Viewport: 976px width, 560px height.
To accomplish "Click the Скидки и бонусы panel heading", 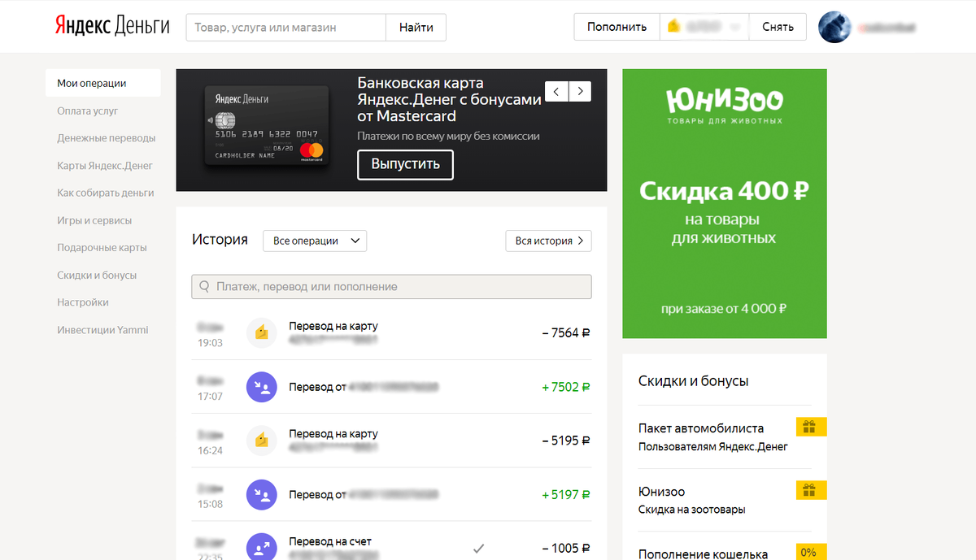I will pyautogui.click(x=694, y=380).
